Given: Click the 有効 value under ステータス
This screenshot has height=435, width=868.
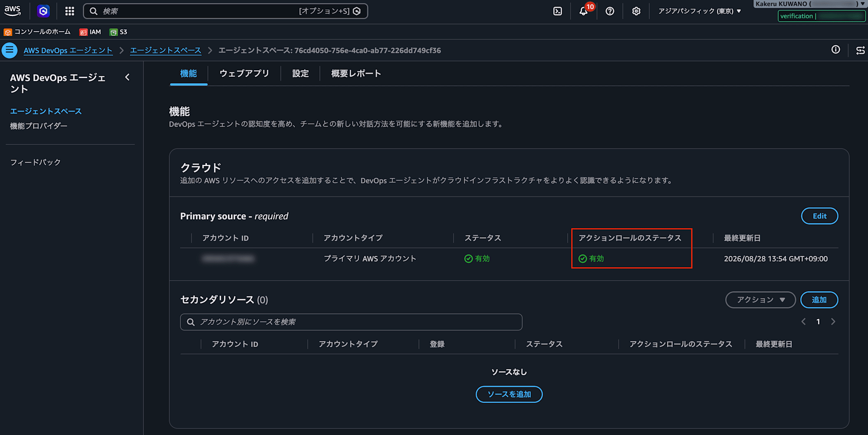Looking at the screenshot, I should click(477, 259).
